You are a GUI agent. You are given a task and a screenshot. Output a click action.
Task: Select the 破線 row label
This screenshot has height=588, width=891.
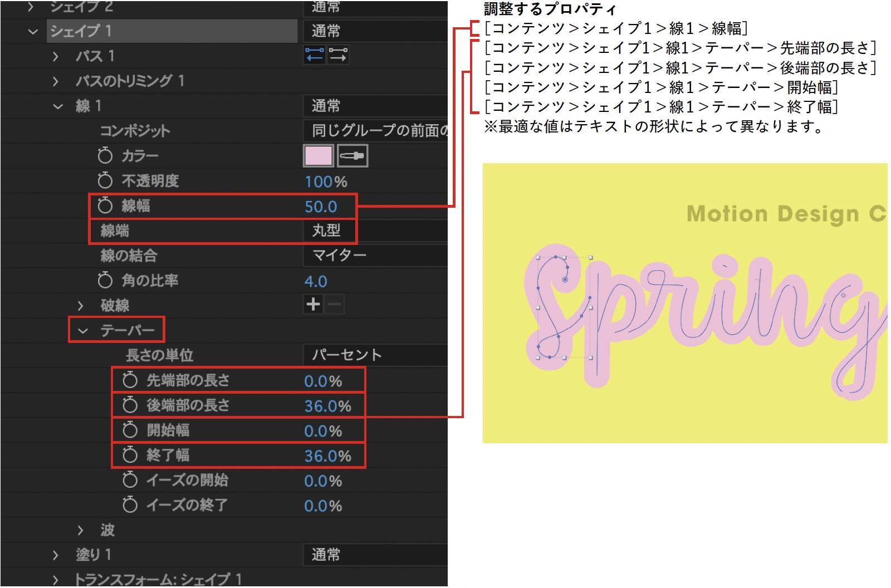click(x=115, y=305)
